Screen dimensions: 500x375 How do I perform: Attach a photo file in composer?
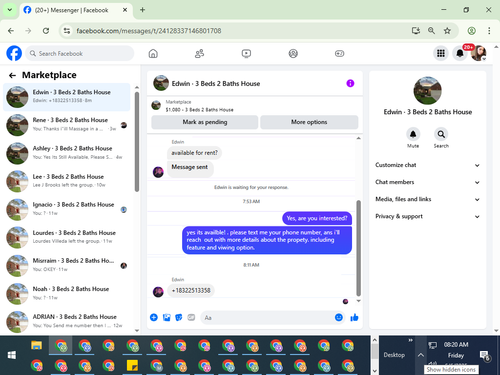point(166,317)
